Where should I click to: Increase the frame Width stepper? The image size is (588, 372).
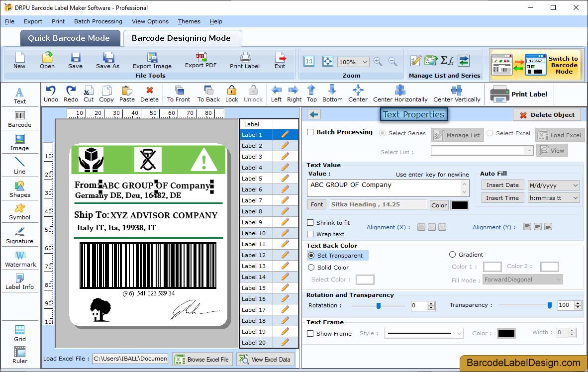(572, 330)
